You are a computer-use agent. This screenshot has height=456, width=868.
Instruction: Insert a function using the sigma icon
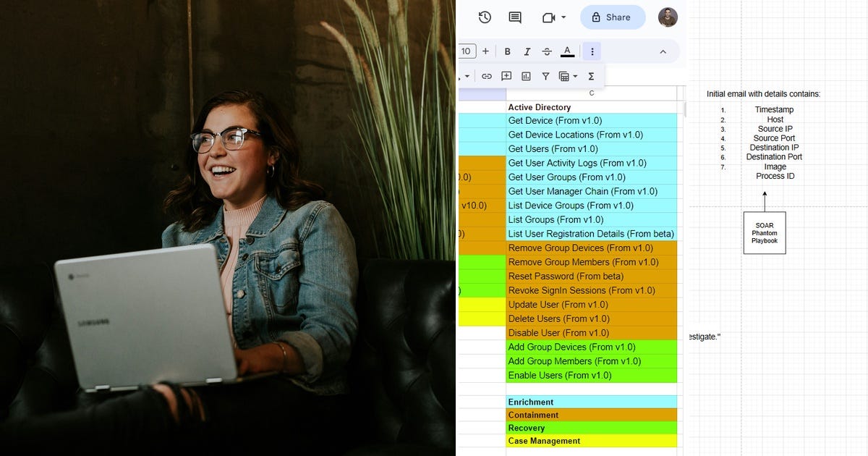pos(591,75)
